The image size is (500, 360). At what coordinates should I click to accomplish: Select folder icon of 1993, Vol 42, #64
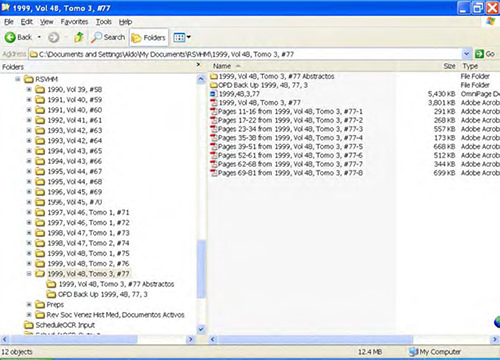(40, 141)
